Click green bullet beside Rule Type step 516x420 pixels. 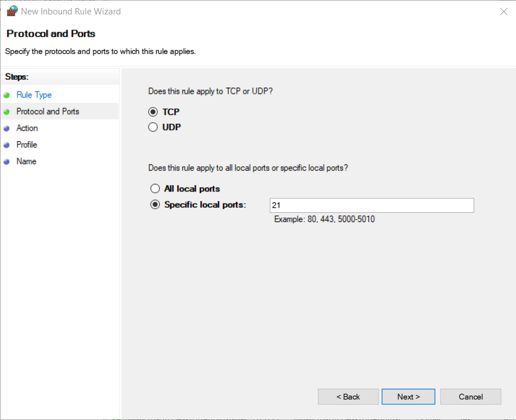[6, 95]
